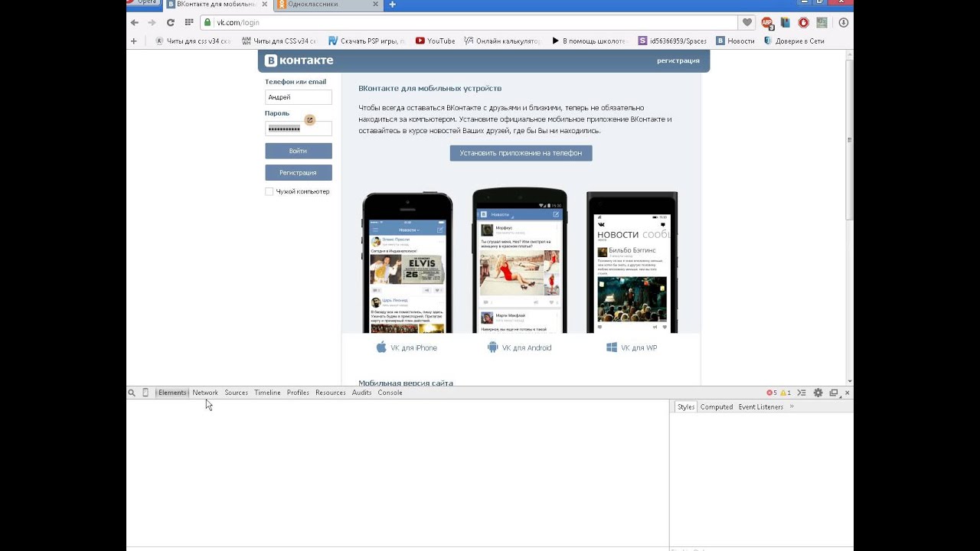Click the green padlock security icon
Image resolution: width=980 pixels, height=551 pixels.
(x=207, y=22)
